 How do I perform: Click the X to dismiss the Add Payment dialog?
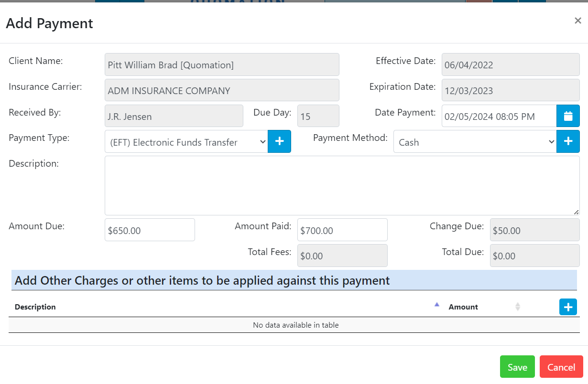(577, 21)
